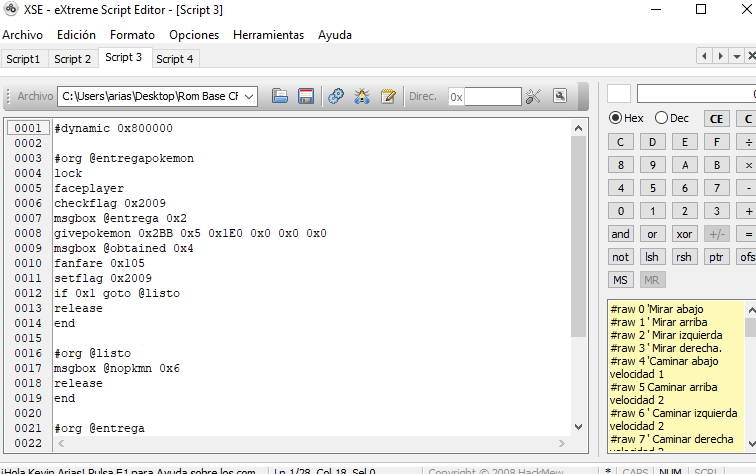Open the Herramientas menu
Screen dimensions: 756x474
[268, 35]
